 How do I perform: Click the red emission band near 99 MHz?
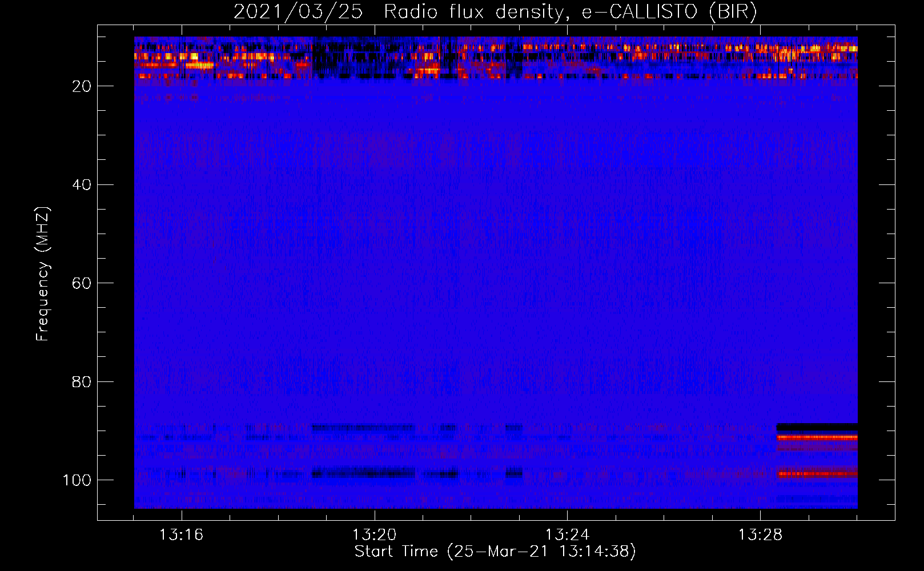[x=817, y=473]
